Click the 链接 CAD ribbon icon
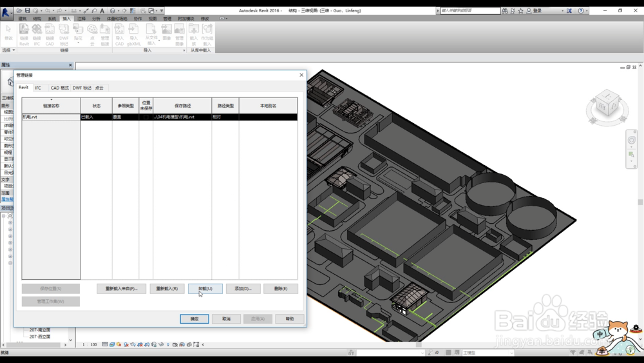The height and width of the screenshot is (363, 644). pos(50,35)
